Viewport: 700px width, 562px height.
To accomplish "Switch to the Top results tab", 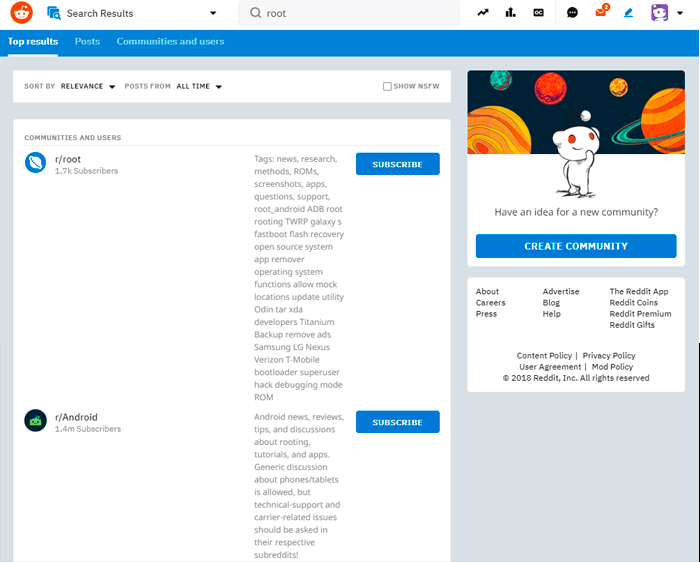I will 33,42.
